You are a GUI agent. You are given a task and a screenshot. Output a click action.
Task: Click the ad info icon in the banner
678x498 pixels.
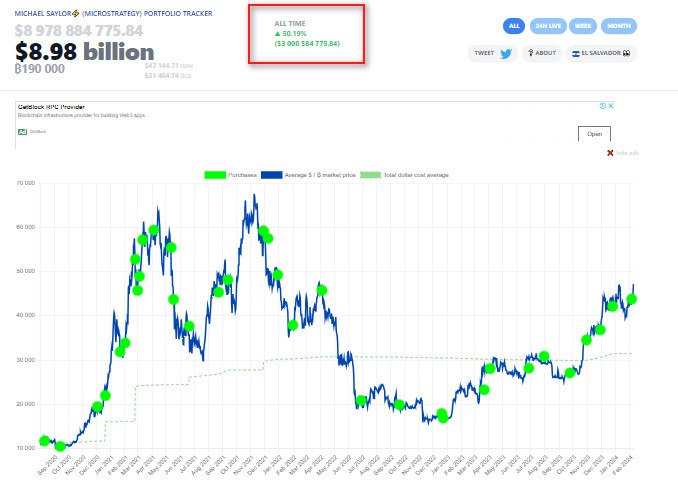click(602, 106)
